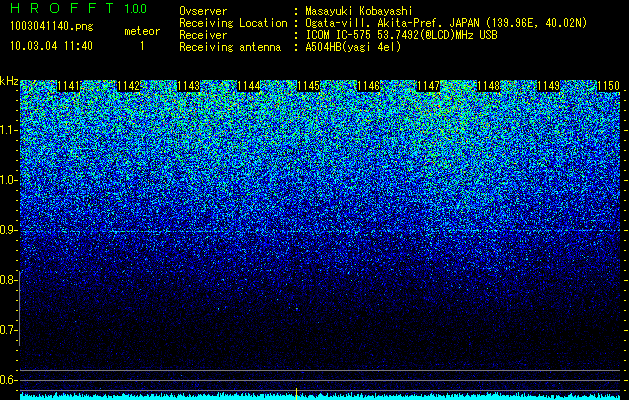The image size is (629, 400).
Task: Click the 1141 time marker
Action: point(69,86)
